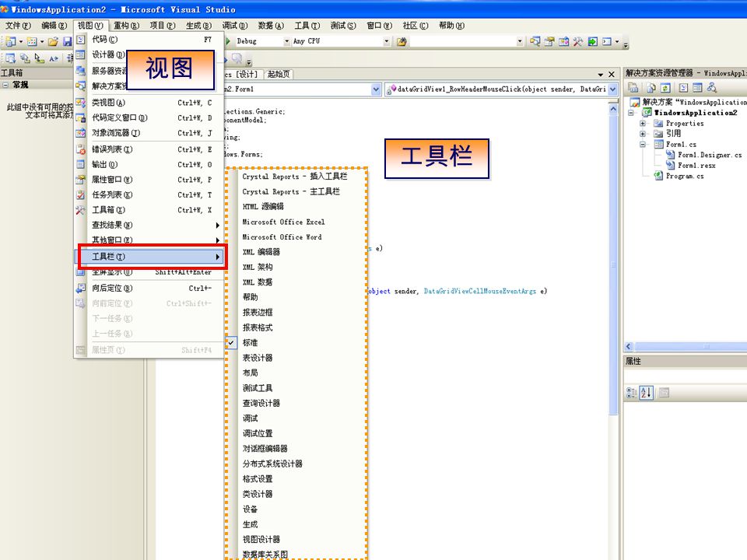
Task: Open the class dropdown showing Form1
Action: point(376,89)
